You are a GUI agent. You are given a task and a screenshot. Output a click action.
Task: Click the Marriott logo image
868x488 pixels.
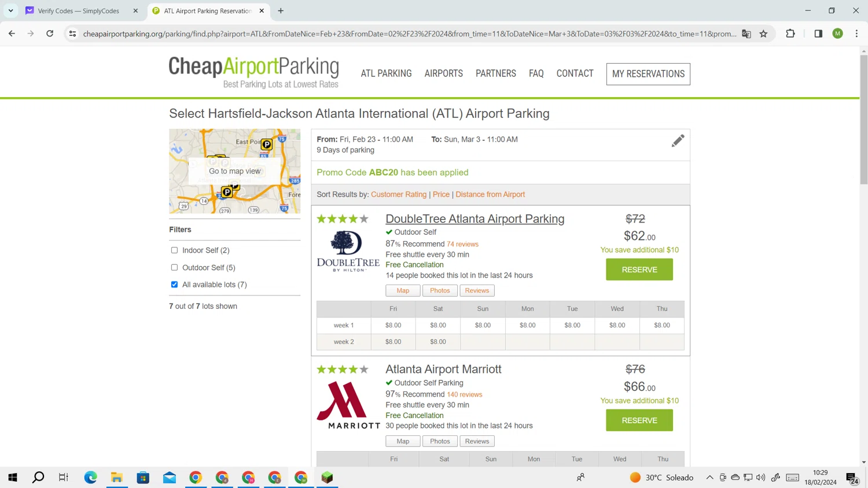(x=348, y=405)
